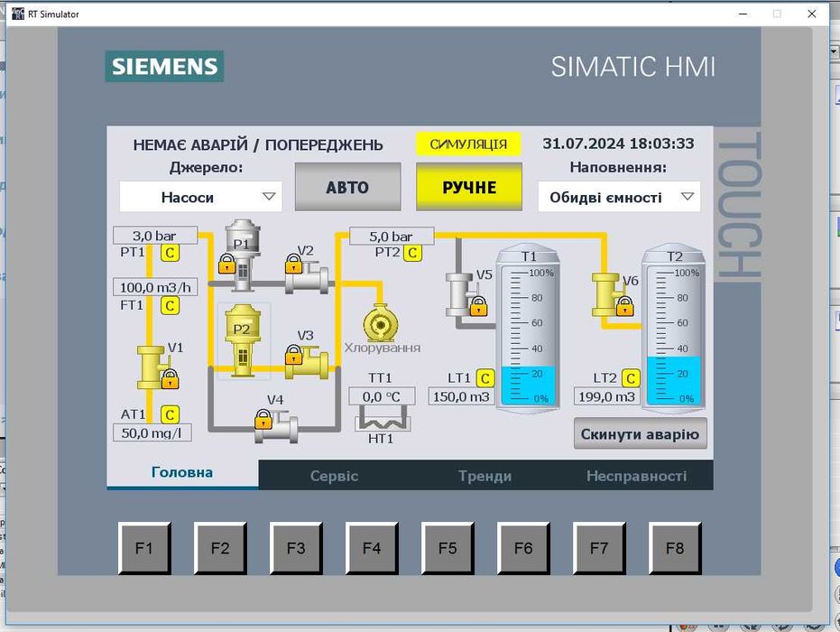Open valve V1 symbol
The image size is (840, 632).
click(151, 367)
